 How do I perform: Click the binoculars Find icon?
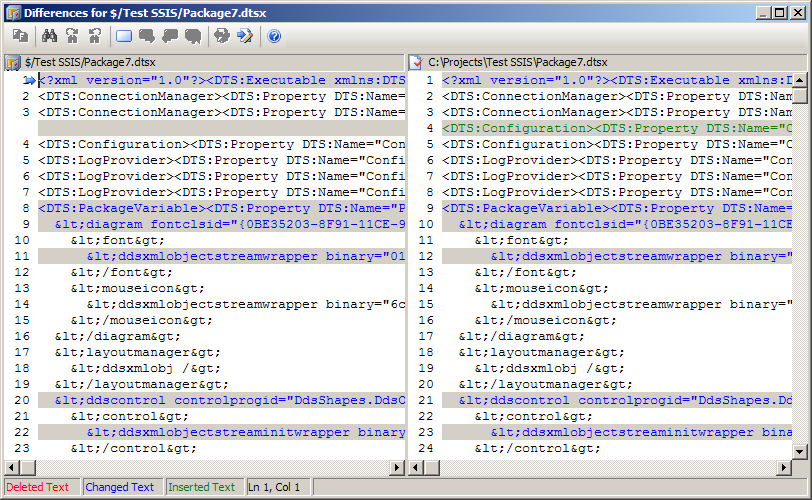tap(49, 36)
